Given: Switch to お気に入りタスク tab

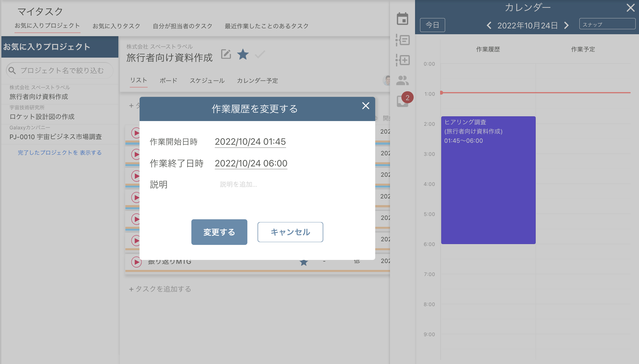Looking at the screenshot, I should click(x=116, y=26).
